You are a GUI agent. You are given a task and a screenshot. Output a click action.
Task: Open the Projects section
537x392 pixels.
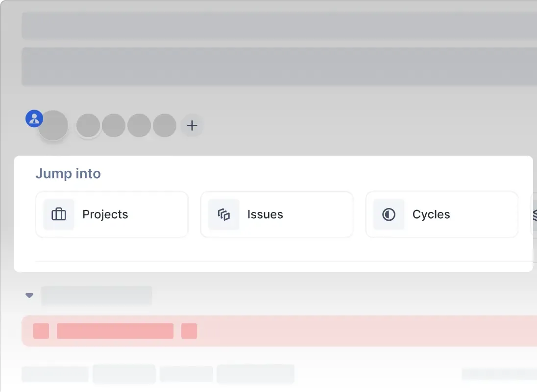(112, 214)
